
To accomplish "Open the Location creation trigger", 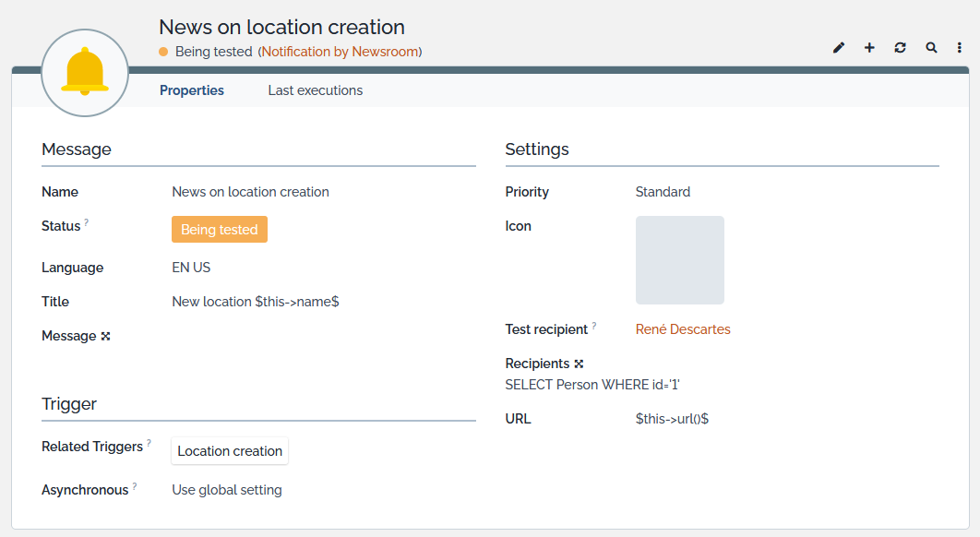I will (230, 451).
